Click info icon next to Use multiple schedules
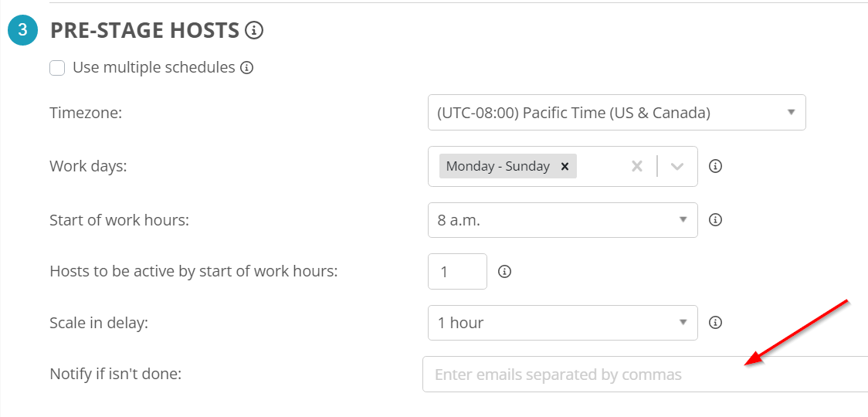The height and width of the screenshot is (417, 868). click(x=247, y=68)
